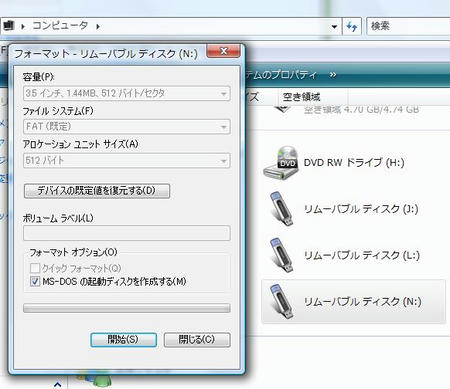The width and height of the screenshot is (450, 389).
Task: Click the computer icon in the address bar
Action: point(9,26)
